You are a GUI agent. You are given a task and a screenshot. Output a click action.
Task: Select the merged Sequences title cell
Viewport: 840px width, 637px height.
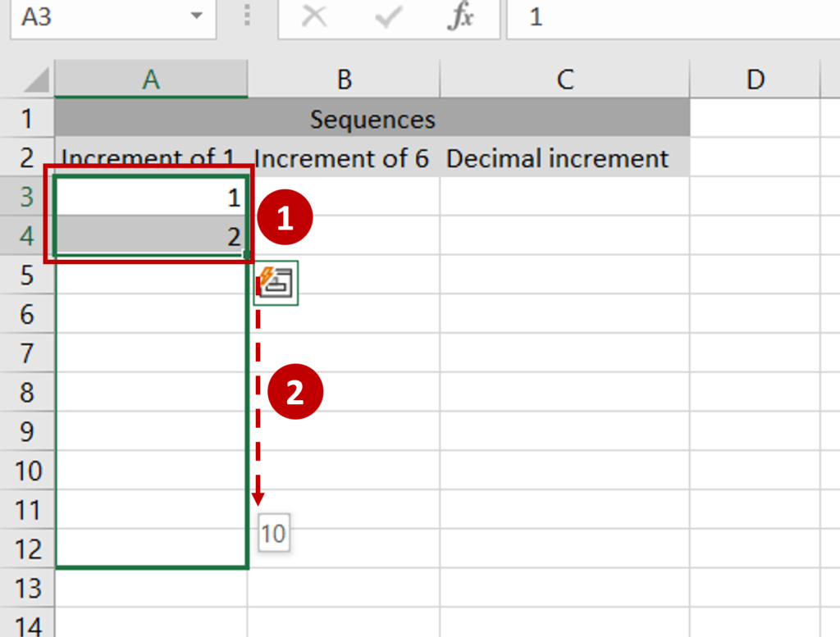[x=372, y=119]
